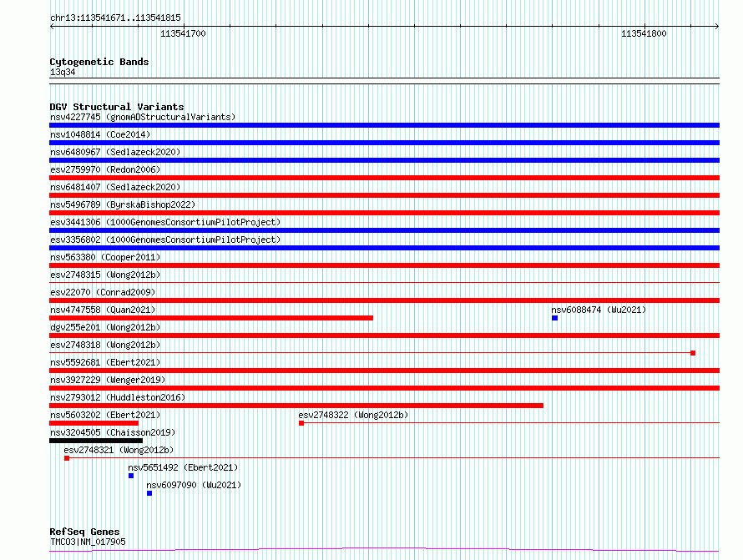743x560 pixels.
Task: Click blue nsv5651492 variant marker
Action: [x=131, y=476]
